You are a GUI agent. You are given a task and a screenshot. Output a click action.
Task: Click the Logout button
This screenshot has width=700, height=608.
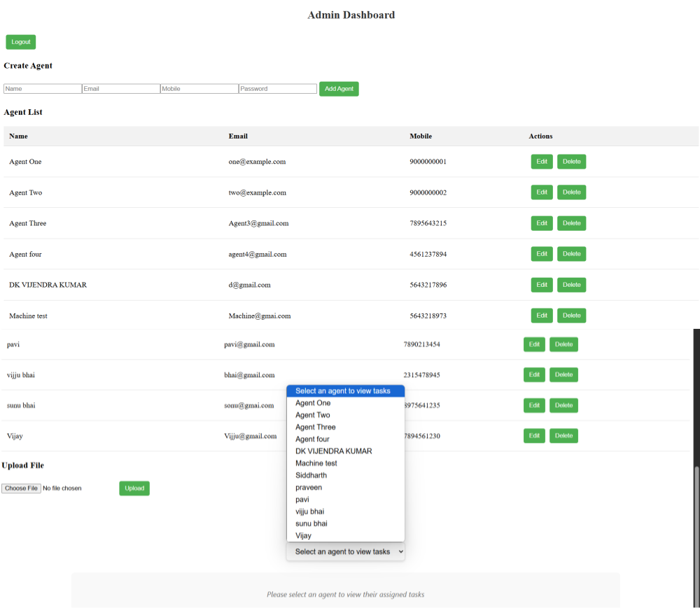coord(20,42)
